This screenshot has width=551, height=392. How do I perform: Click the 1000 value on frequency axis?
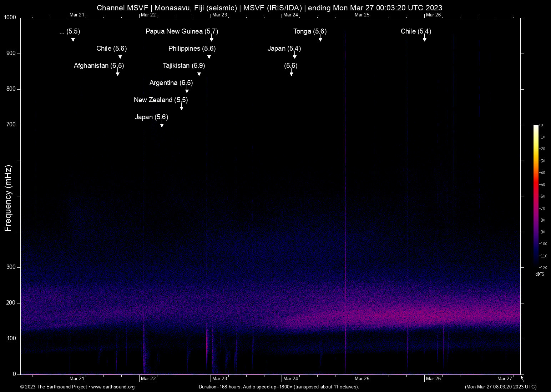point(10,17)
